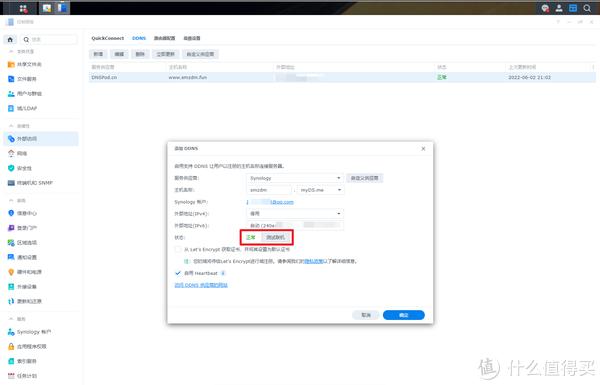Expand the service provider dropdown showing Synology

pos(295,178)
